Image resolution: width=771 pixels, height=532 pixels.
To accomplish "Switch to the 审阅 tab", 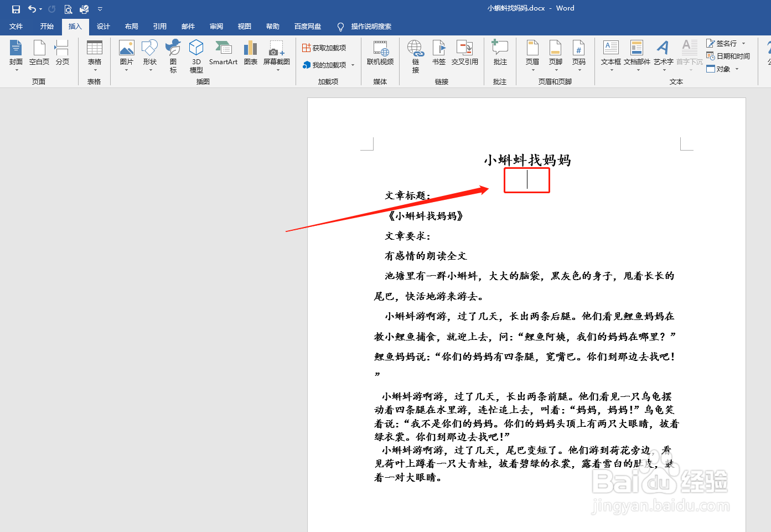I will [x=216, y=27].
